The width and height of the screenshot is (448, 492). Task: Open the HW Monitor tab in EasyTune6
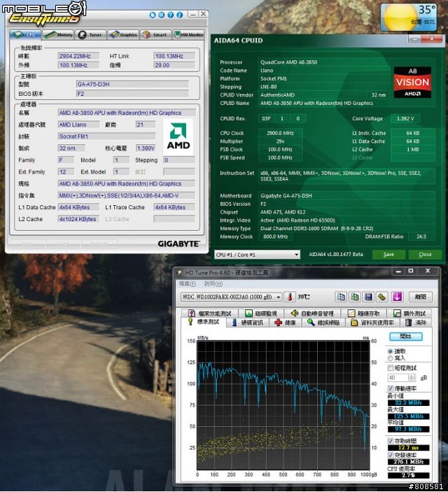click(189, 34)
